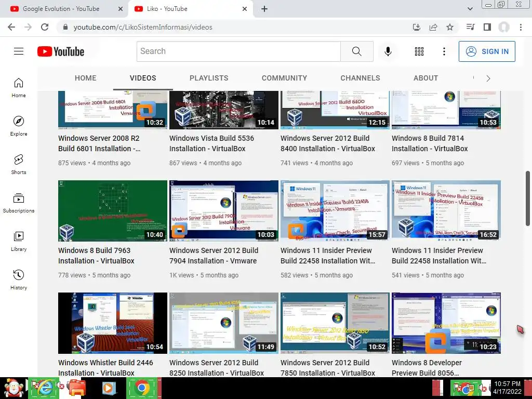Open the ABOUT tab
This screenshot has height=399, width=532.
point(425,78)
